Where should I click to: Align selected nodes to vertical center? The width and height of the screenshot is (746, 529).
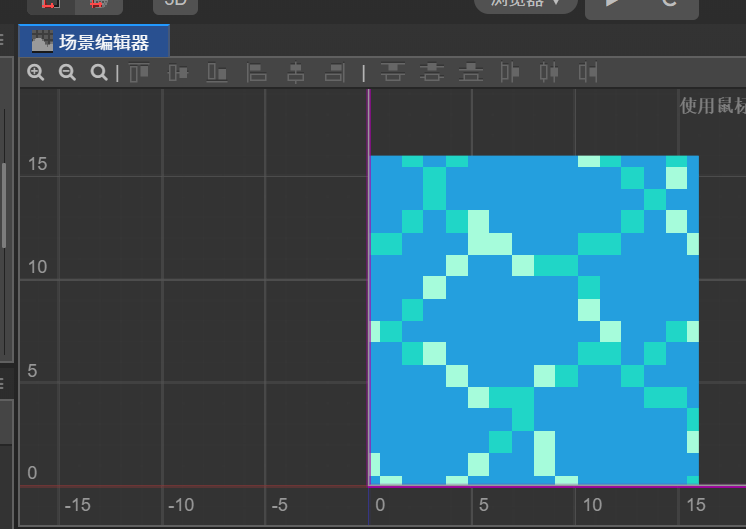[x=178, y=73]
